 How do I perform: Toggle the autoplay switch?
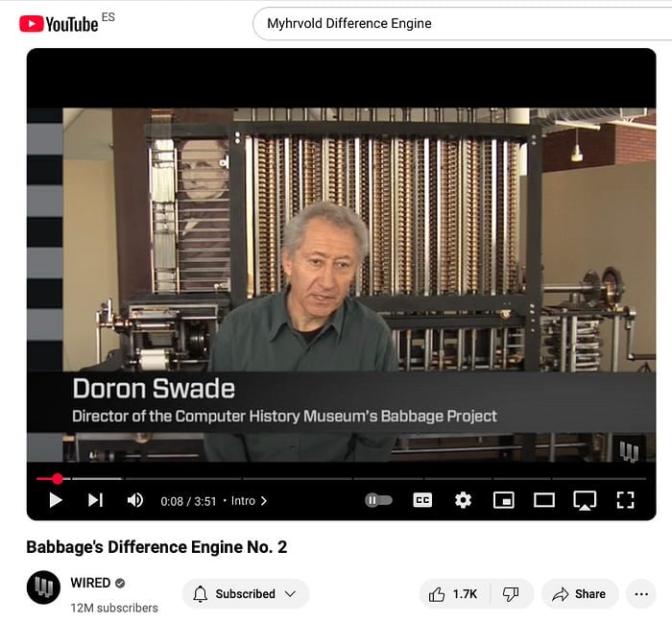tap(378, 500)
